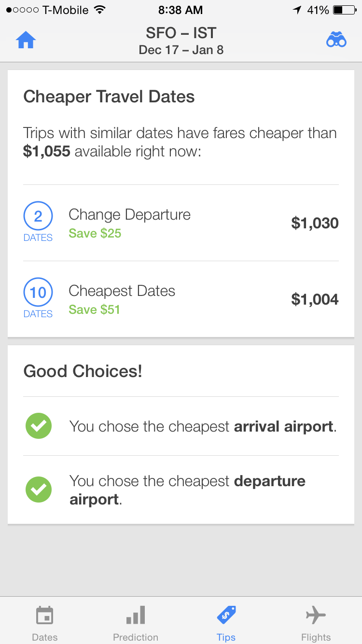This screenshot has height=644, width=362.
Task: Tap the $1,004 fare price
Action: (x=315, y=299)
